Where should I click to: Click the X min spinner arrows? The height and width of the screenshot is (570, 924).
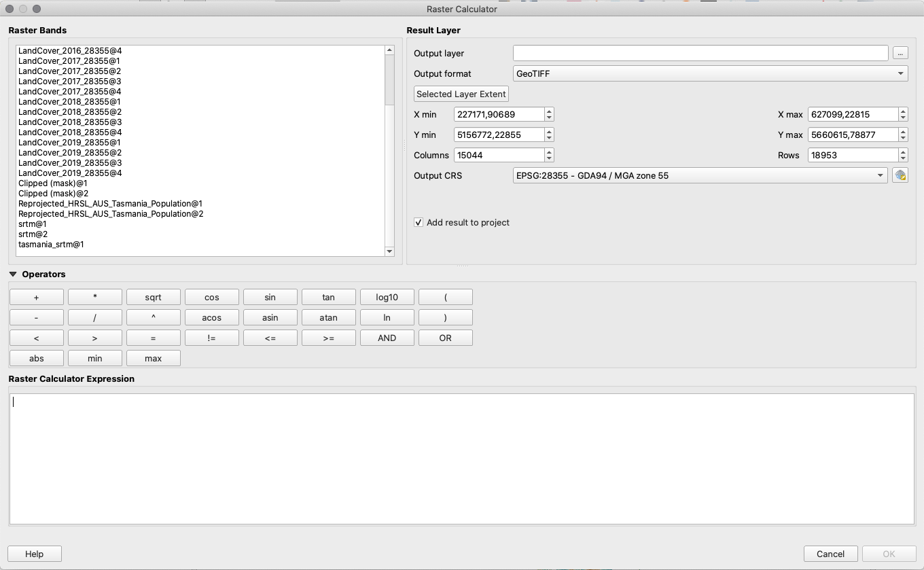549,114
